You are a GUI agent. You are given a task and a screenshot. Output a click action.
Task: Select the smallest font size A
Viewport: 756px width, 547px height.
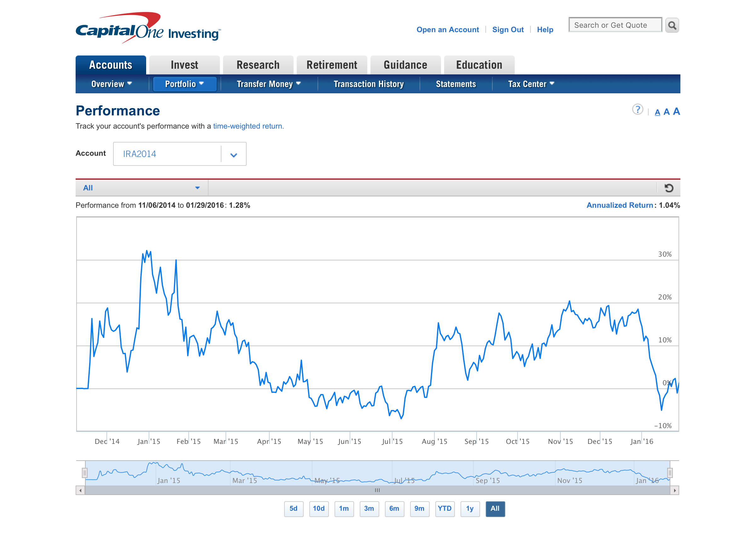click(x=657, y=113)
